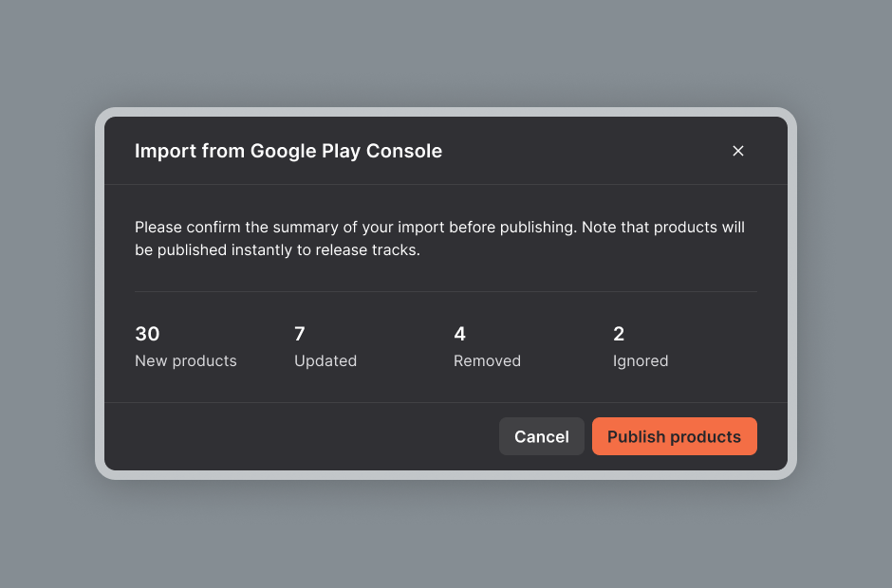892x588 pixels.
Task: Click the 'Updated' label text
Action: [325, 361]
